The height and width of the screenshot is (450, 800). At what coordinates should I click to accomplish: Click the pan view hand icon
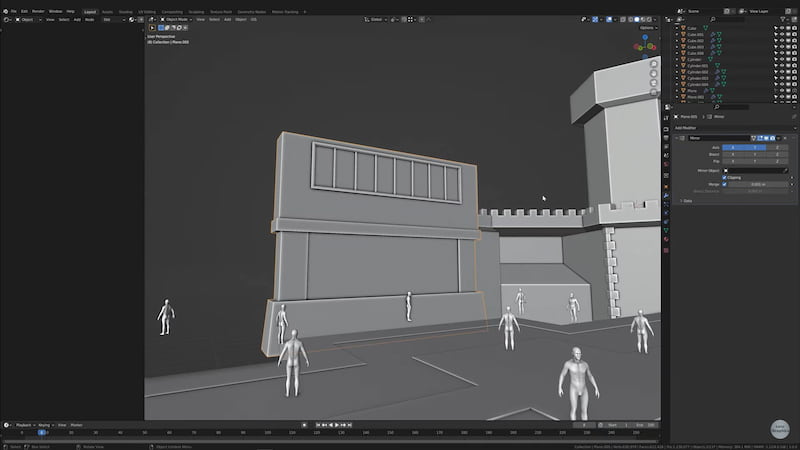[654, 74]
